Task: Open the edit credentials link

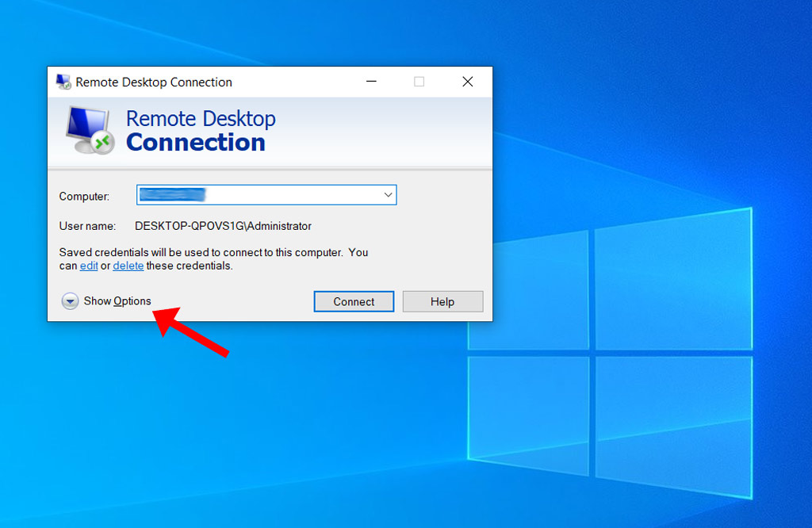Action: click(x=89, y=266)
